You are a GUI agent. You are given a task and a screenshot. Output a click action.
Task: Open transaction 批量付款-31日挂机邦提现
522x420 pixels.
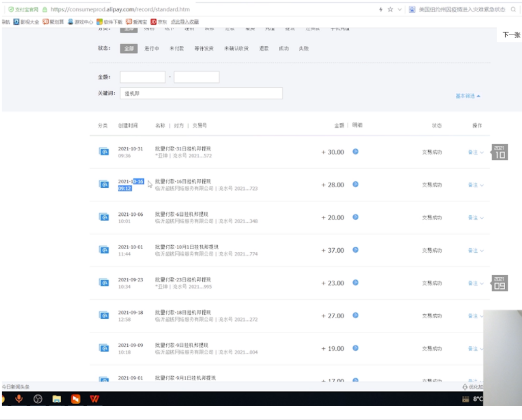tap(183, 149)
